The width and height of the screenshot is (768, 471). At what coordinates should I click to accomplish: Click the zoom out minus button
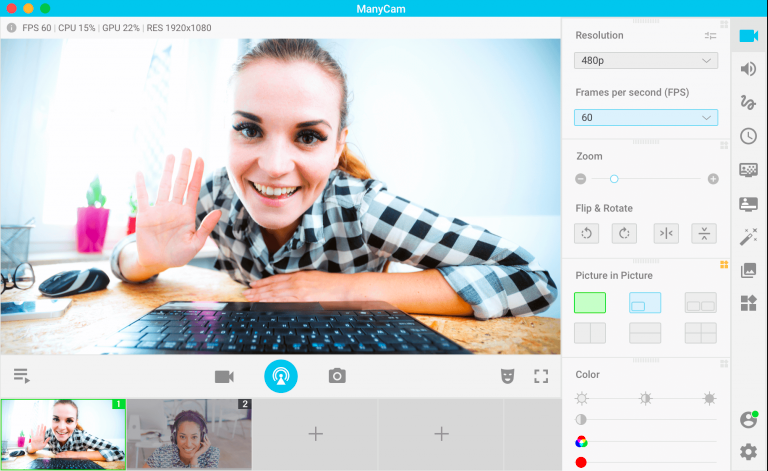click(580, 179)
